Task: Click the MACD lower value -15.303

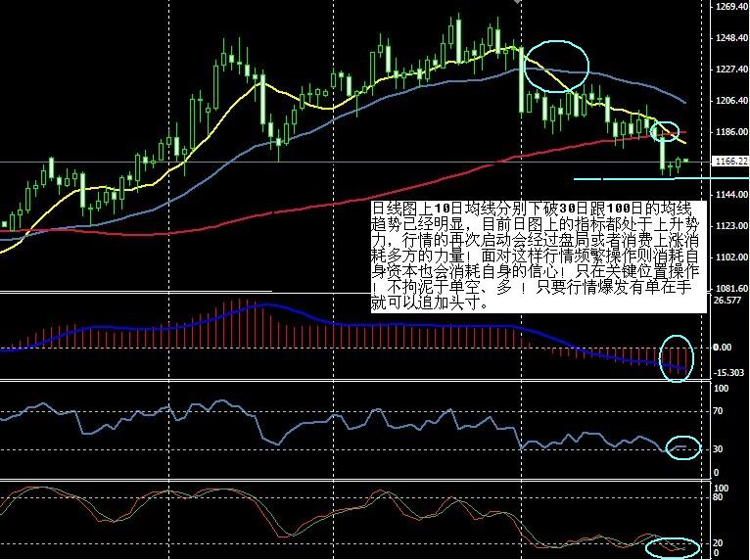Action: click(x=728, y=373)
